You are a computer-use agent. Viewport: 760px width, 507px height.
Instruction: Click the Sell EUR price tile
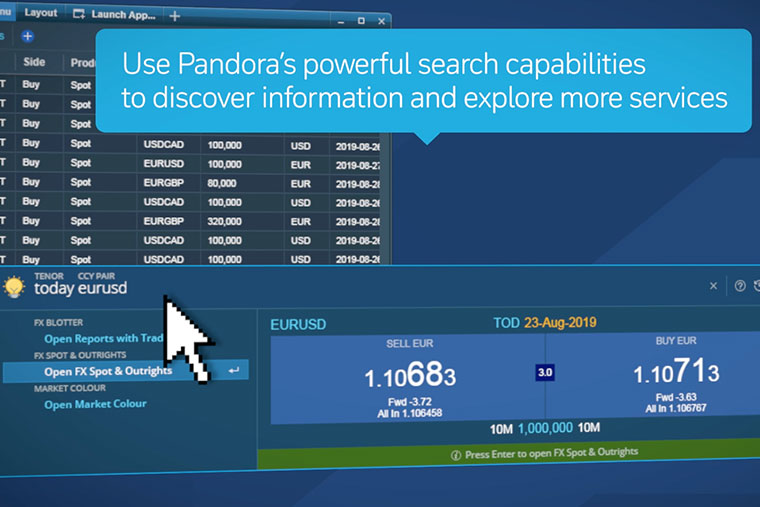point(408,379)
